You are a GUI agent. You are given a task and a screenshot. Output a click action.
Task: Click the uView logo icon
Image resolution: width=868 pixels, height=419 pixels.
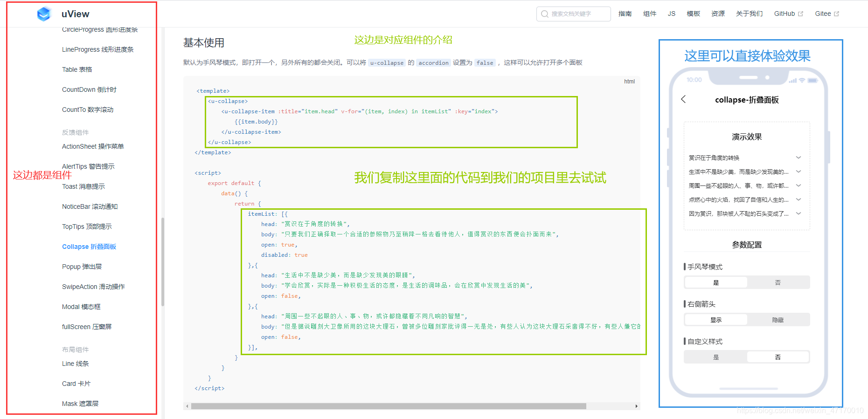pyautogui.click(x=44, y=14)
